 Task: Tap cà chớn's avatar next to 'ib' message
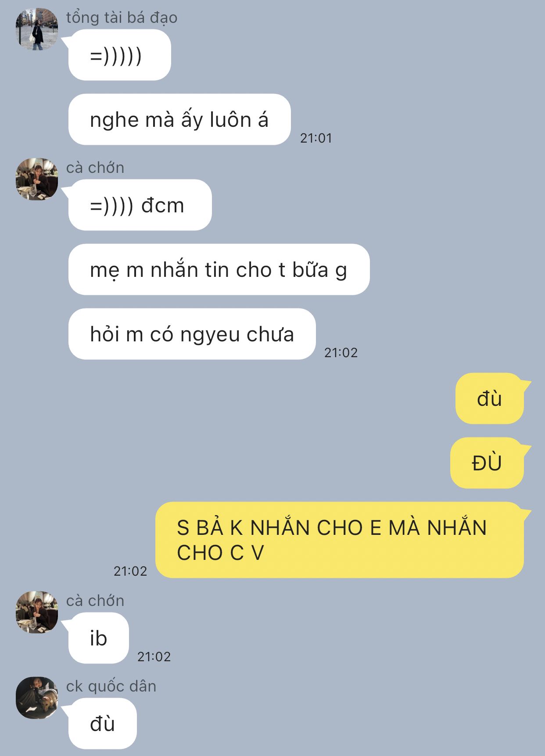click(37, 612)
